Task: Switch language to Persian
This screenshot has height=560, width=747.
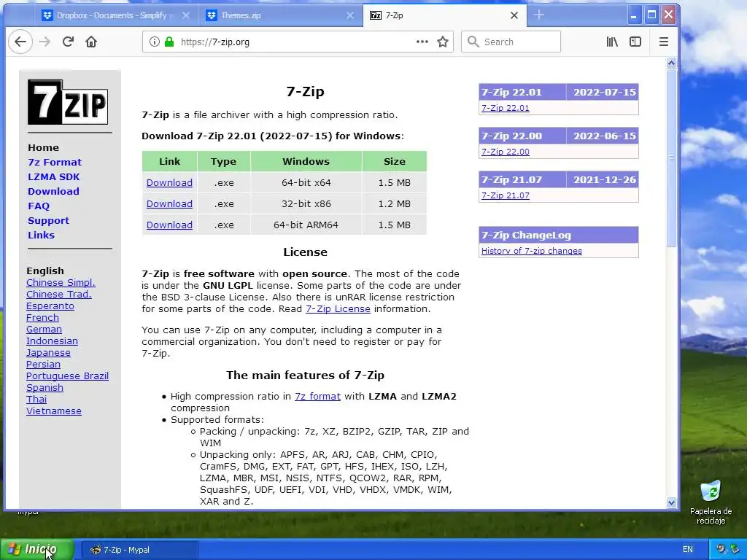Action: pyautogui.click(x=43, y=365)
